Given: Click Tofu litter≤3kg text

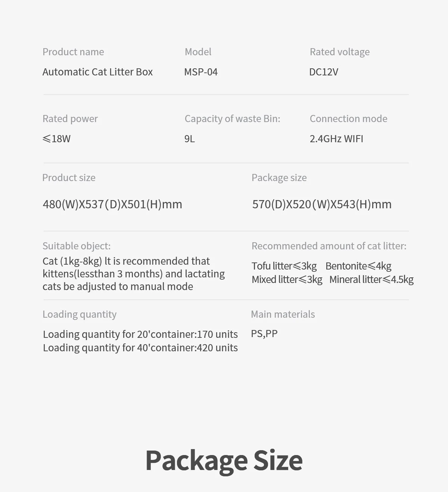Looking at the screenshot, I should [x=284, y=266].
